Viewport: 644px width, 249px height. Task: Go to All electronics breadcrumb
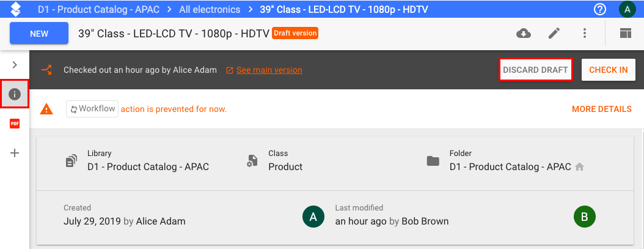(210, 9)
